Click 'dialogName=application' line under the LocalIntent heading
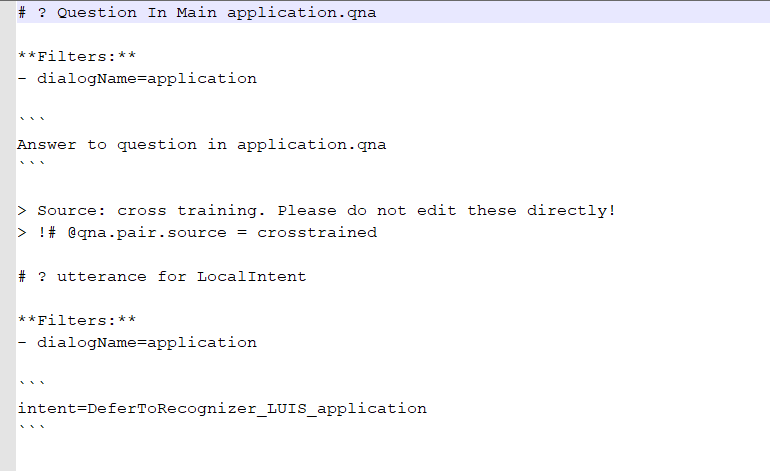This screenshot has height=471, width=770. point(137,342)
